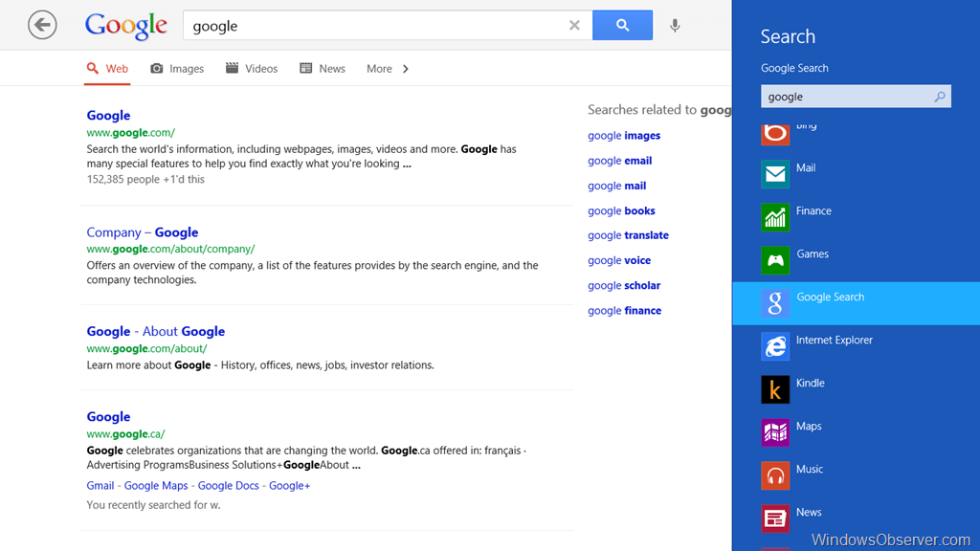
Task: Open the News results tab
Action: [323, 69]
